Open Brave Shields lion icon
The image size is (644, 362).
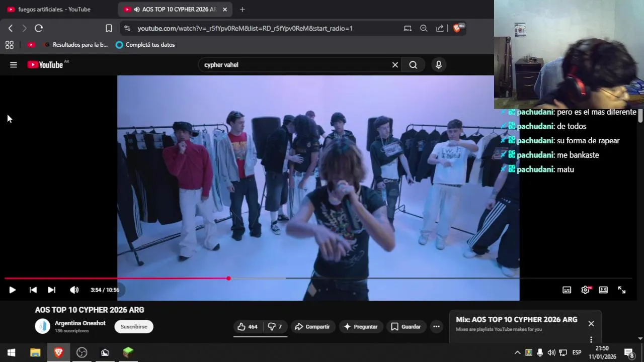(x=457, y=28)
